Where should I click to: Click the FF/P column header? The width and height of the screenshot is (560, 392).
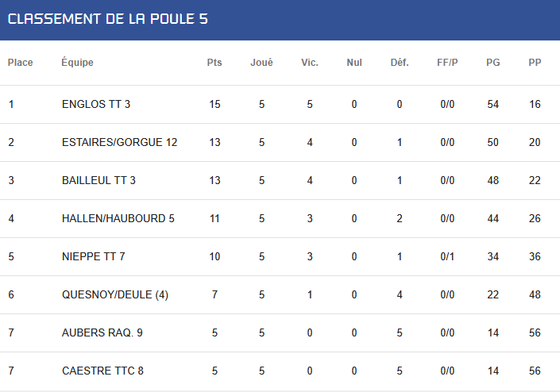pyautogui.click(x=447, y=63)
